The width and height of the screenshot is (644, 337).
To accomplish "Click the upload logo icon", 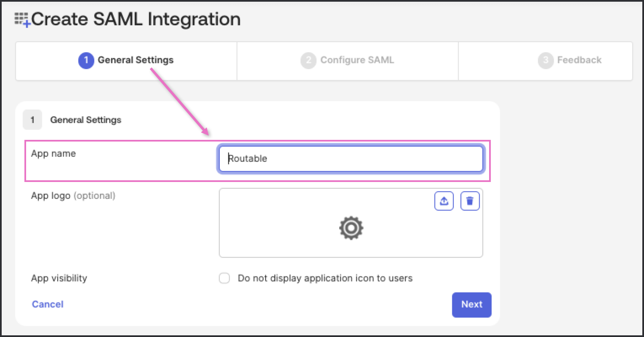I will (444, 201).
